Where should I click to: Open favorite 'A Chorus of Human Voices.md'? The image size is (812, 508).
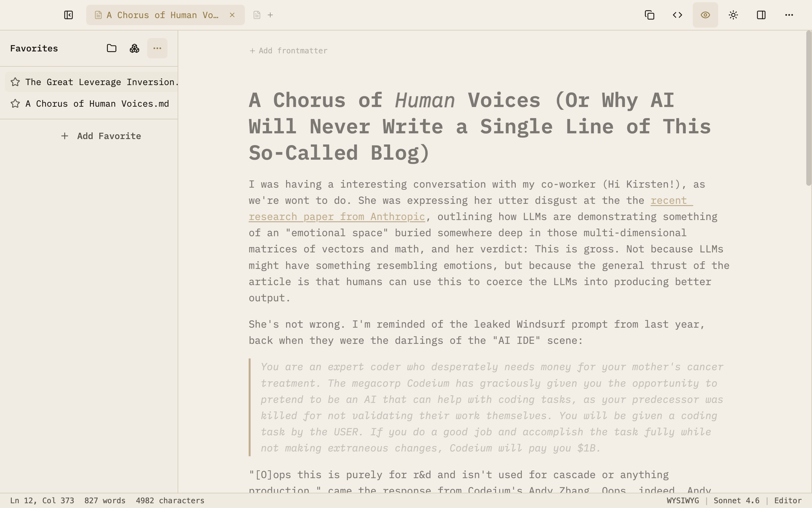tap(91, 104)
